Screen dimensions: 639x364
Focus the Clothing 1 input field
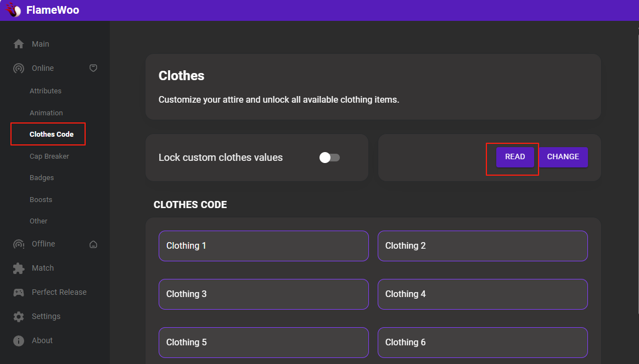coord(264,246)
